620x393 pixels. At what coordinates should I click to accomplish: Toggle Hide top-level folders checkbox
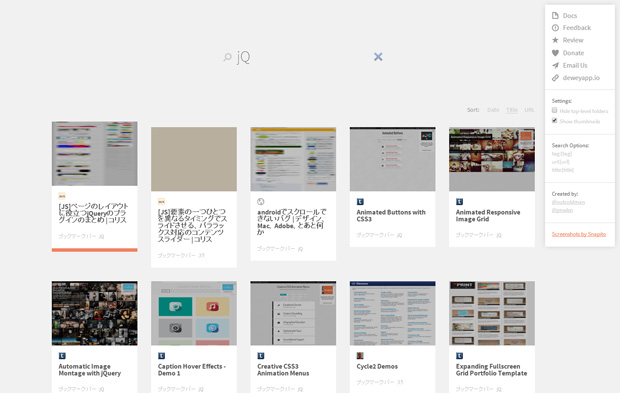click(554, 110)
